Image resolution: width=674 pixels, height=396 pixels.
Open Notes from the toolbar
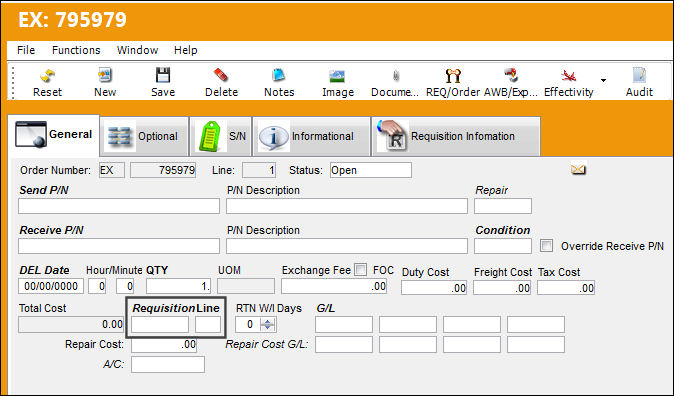tap(279, 83)
